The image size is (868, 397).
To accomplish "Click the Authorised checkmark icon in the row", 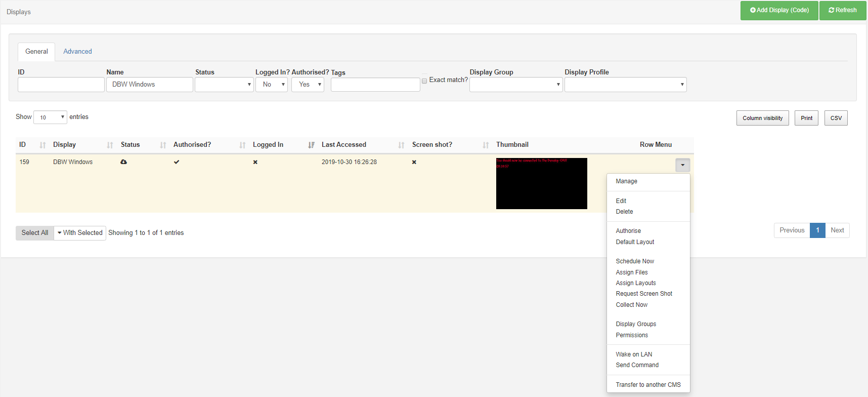I will click(177, 162).
